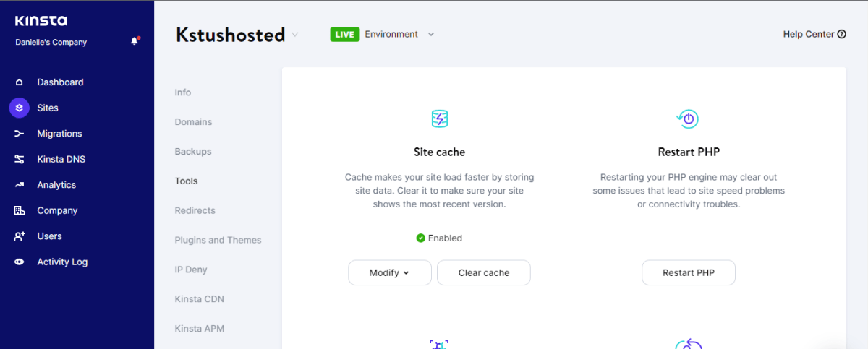Open the Help Center link
Image resolution: width=868 pixels, height=349 pixels.
[814, 34]
